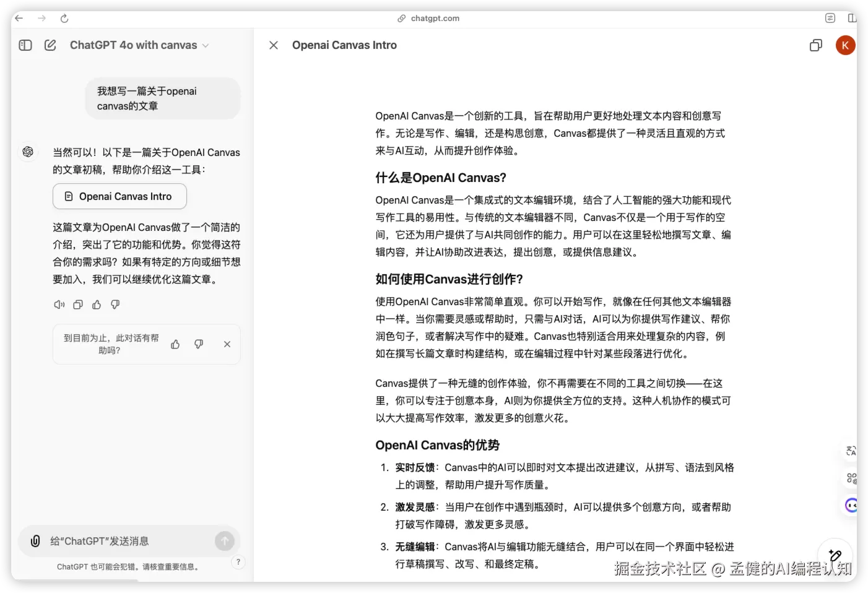The width and height of the screenshot is (868, 593).
Task: Open canvas editing shortcuts pencil button
Action: tap(835, 556)
